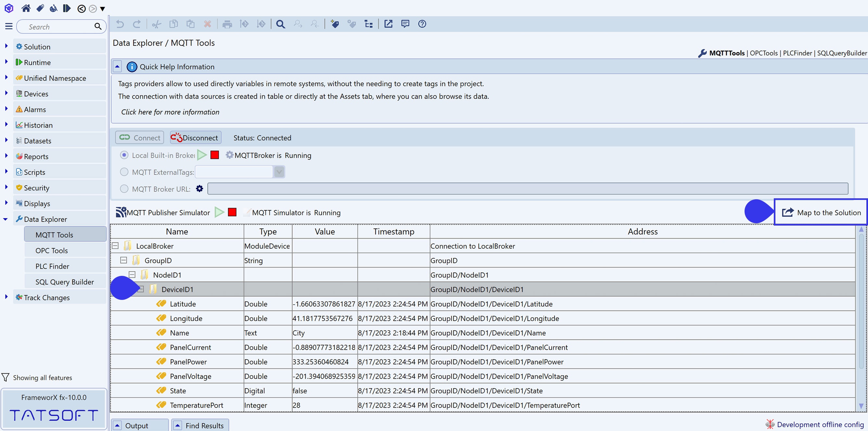Click the Export tags toolbar icon
This screenshot has width=868, height=431.
tap(261, 24)
